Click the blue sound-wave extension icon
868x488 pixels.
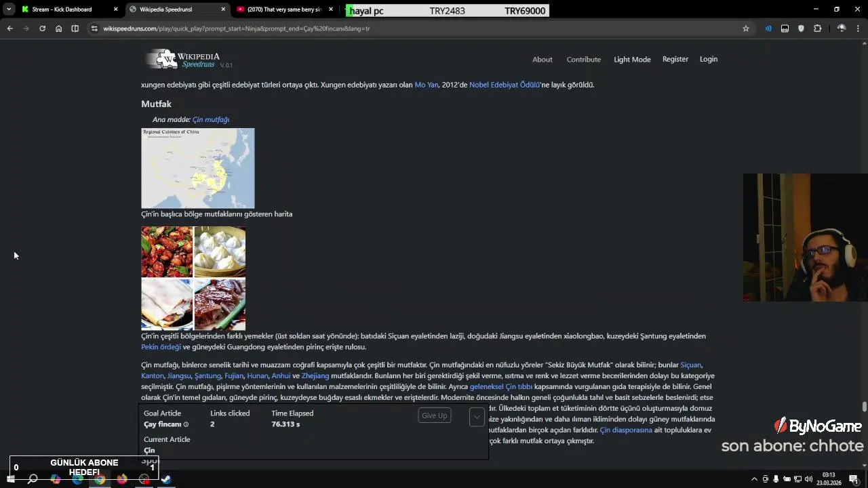click(768, 28)
